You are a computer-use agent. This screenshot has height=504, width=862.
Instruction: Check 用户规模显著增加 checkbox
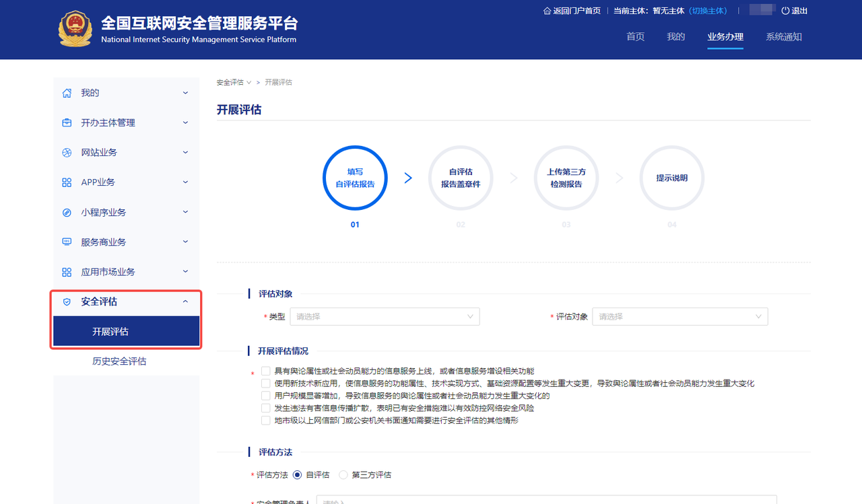coord(265,396)
